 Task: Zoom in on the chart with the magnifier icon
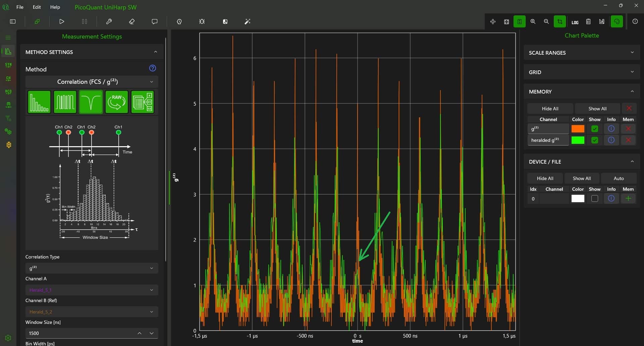533,21
